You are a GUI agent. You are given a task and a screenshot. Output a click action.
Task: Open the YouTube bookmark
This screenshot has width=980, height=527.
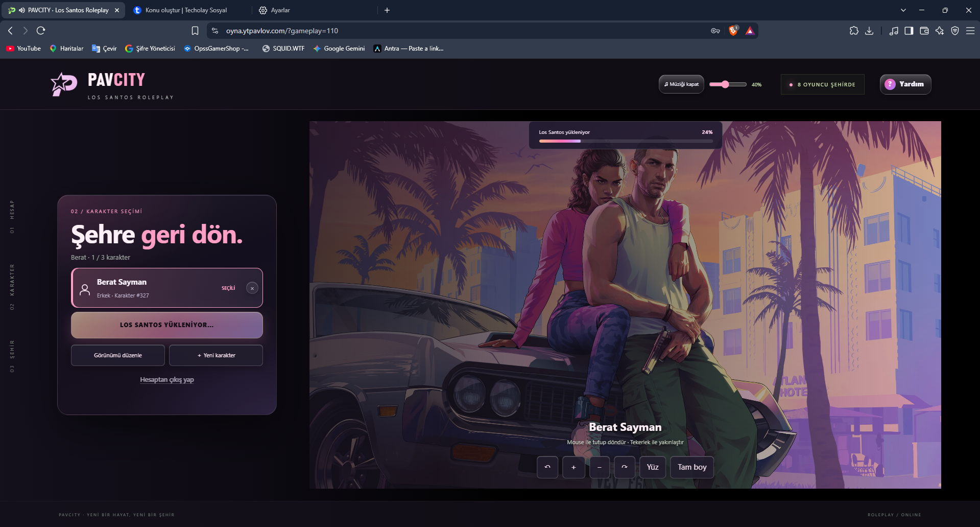click(x=23, y=49)
